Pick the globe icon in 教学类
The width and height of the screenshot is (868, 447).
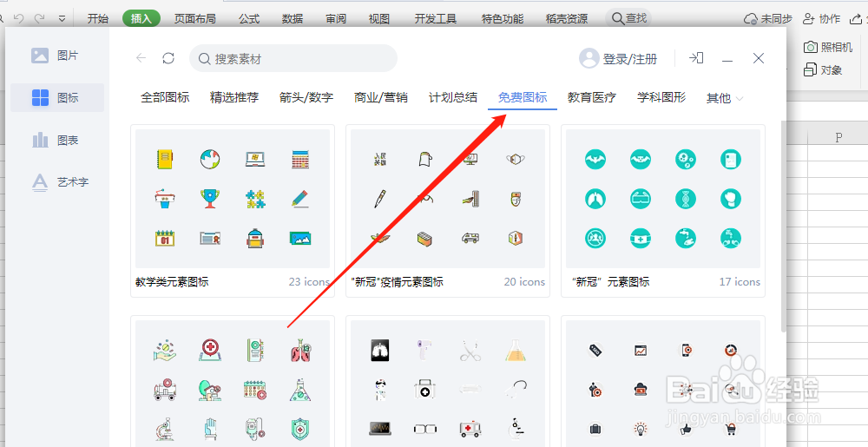tap(210, 160)
